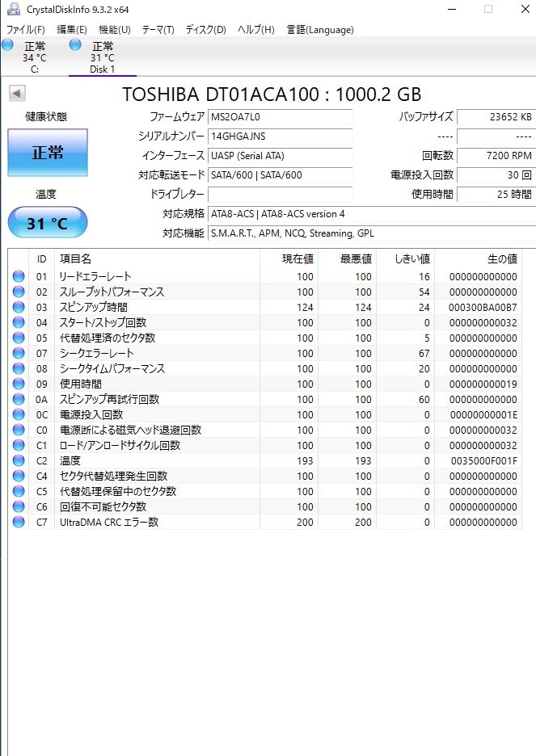Viewport: 536px width, 756px height.
Task: Open the ファイル(F) menu
Action: coord(26,30)
